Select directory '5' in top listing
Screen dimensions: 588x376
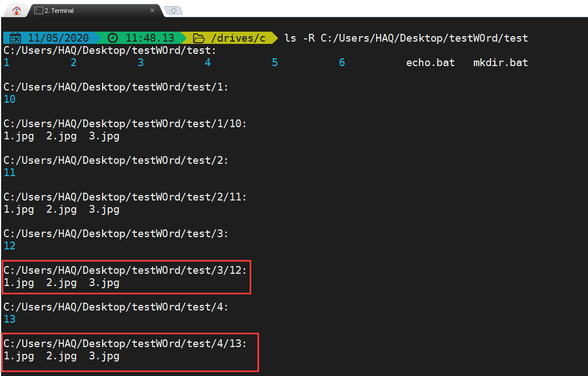(275, 62)
